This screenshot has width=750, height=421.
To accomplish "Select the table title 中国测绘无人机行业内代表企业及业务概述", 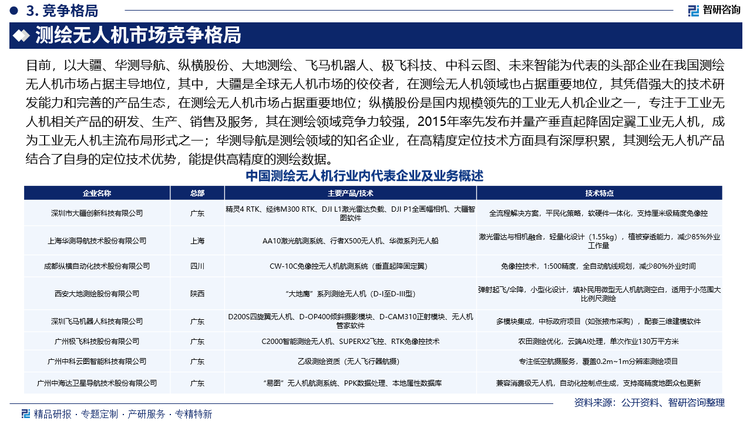I will (x=364, y=176).
